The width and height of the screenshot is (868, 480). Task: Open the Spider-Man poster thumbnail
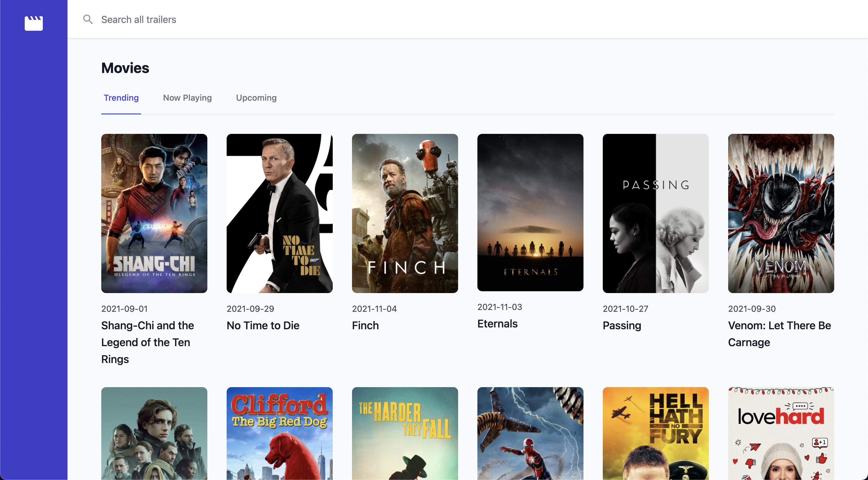530,433
